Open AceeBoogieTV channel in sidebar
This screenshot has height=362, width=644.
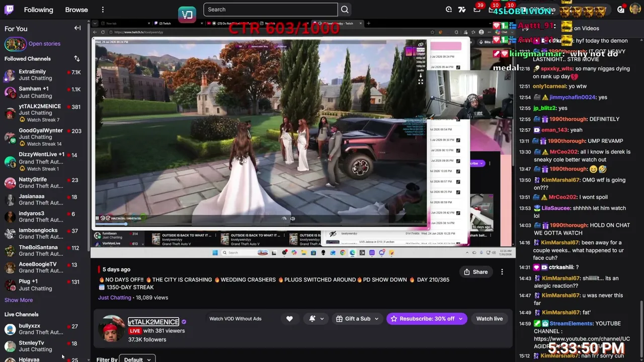click(44, 267)
